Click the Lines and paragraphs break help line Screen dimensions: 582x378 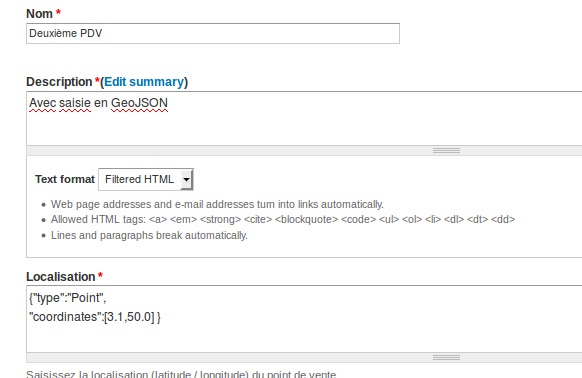coord(149,235)
